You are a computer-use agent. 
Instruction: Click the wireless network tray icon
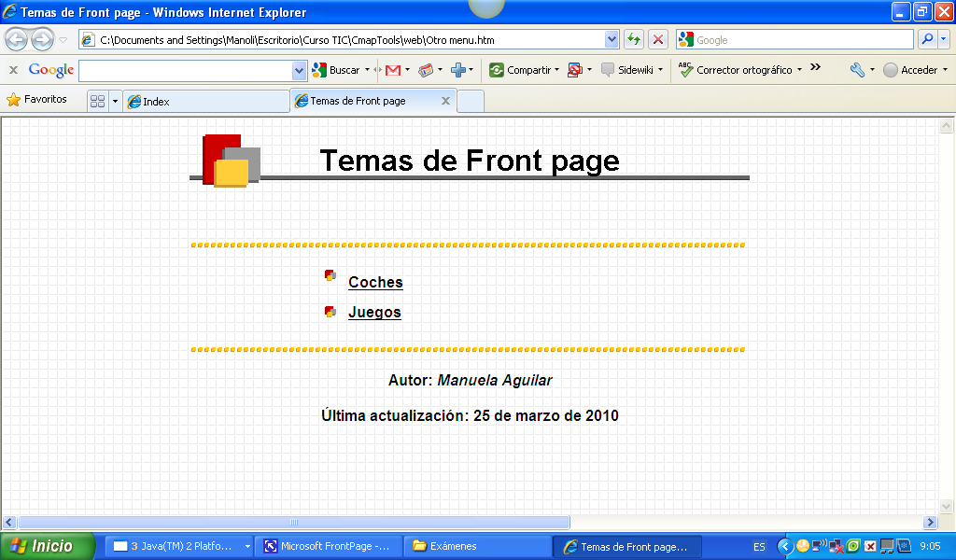point(820,546)
